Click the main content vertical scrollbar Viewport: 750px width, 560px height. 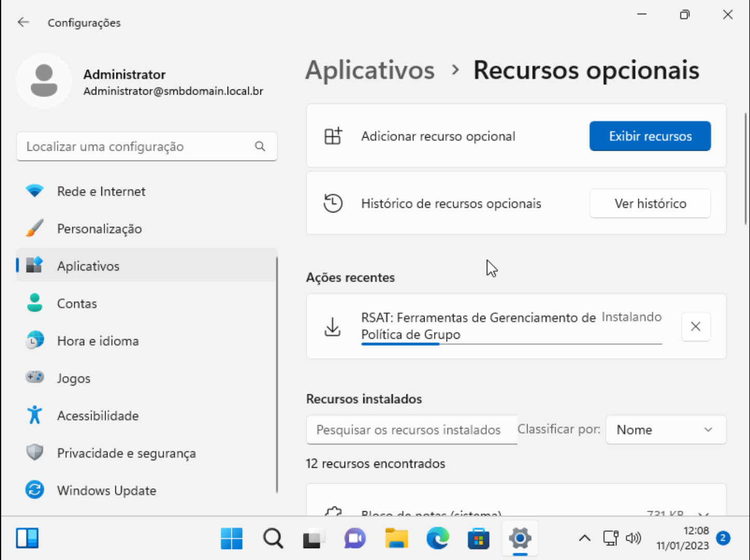746,169
